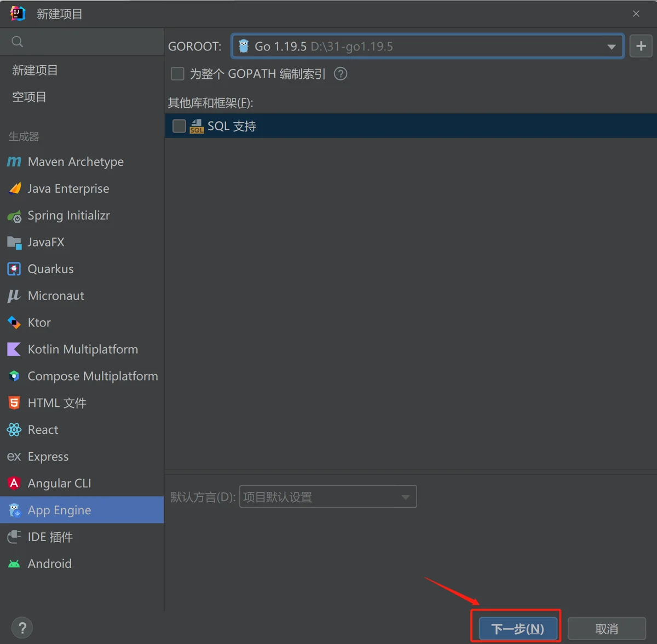The image size is (657, 644).
Task: Click the App Engine gopher icon
Action: coord(14,510)
